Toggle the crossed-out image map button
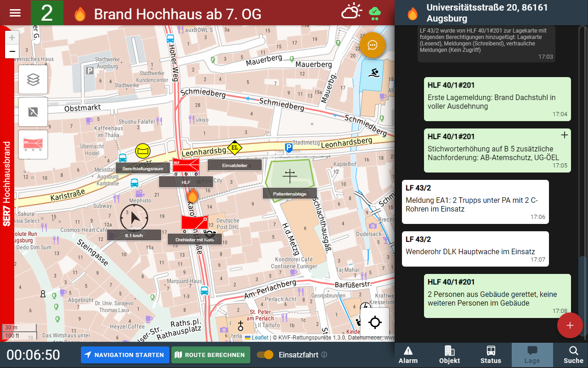Image resolution: width=588 pixels, height=368 pixels. pos(33,112)
